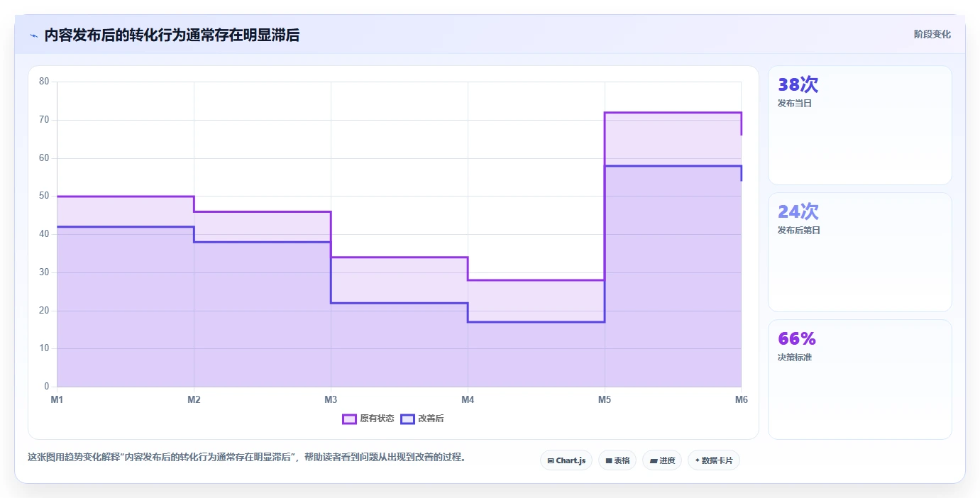The image size is (980, 498).
Task: Click the chart title 内容发布后的转化行为通常存在明显滞后
Action: (172, 35)
